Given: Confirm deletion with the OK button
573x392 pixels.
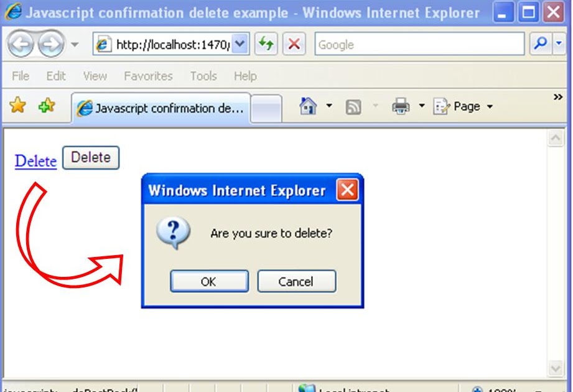Looking at the screenshot, I should [x=210, y=281].
